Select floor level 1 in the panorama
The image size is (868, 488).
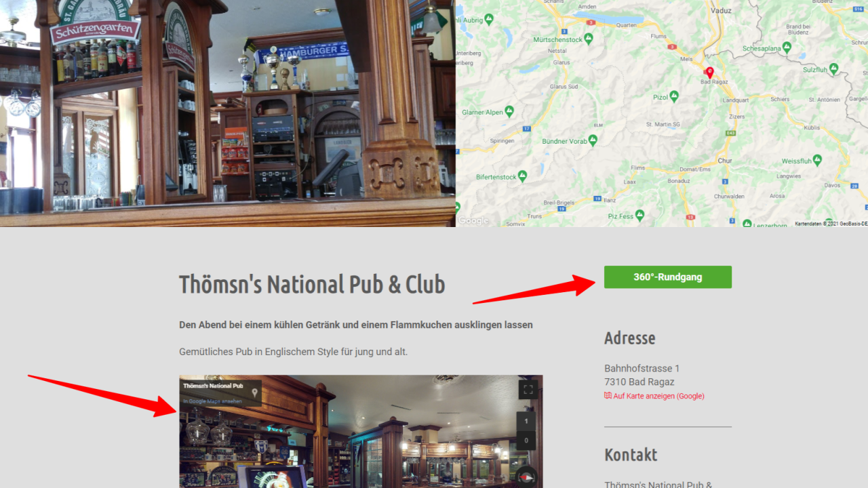tap(526, 422)
